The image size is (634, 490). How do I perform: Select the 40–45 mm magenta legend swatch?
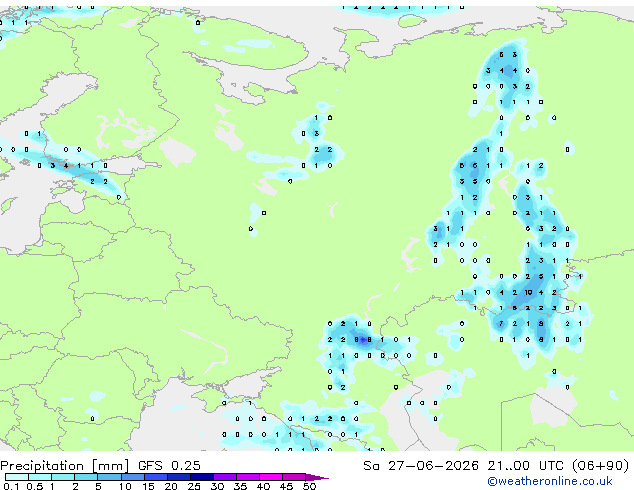click(x=271, y=477)
